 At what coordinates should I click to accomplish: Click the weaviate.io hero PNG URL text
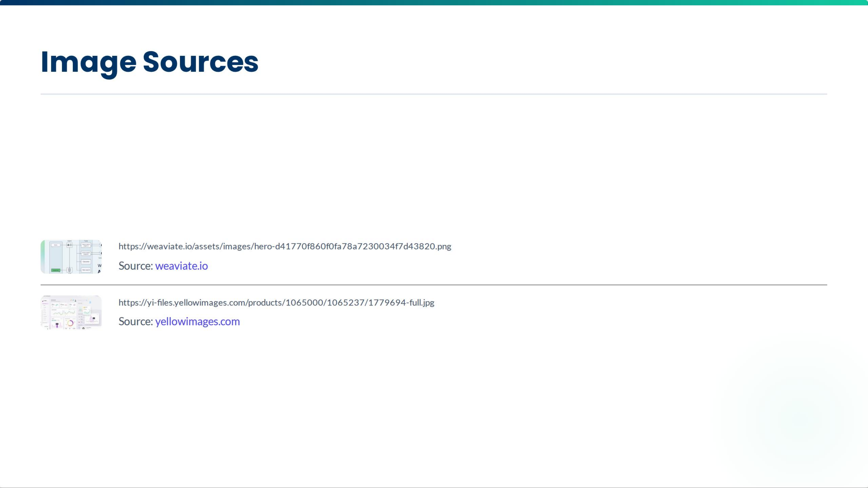click(x=285, y=246)
